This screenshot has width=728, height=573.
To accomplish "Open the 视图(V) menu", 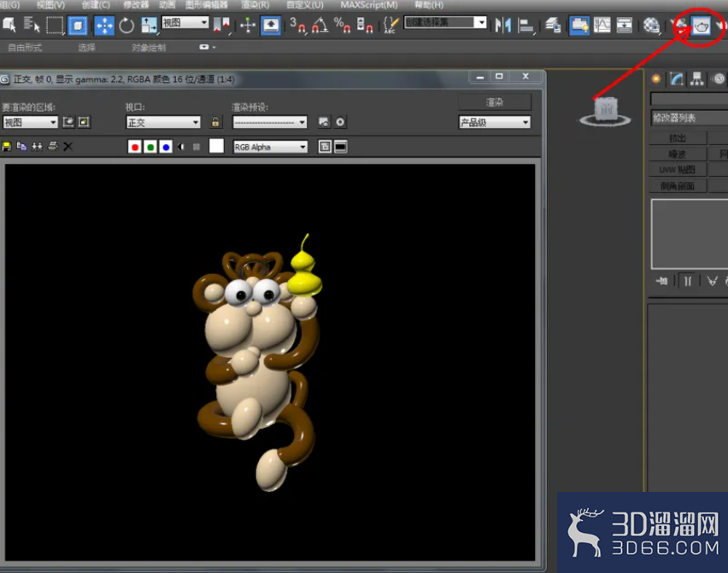I will tap(50, 5).
